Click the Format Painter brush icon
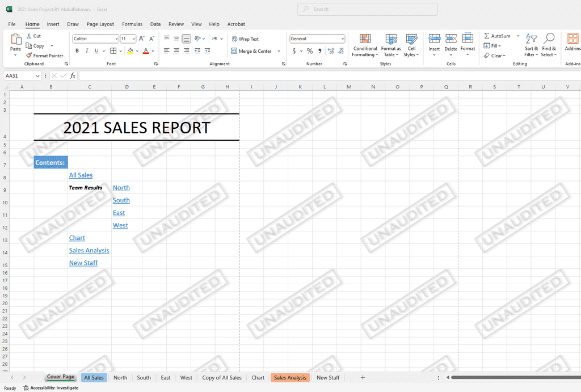Screen dimensions: 581x392 29,56
